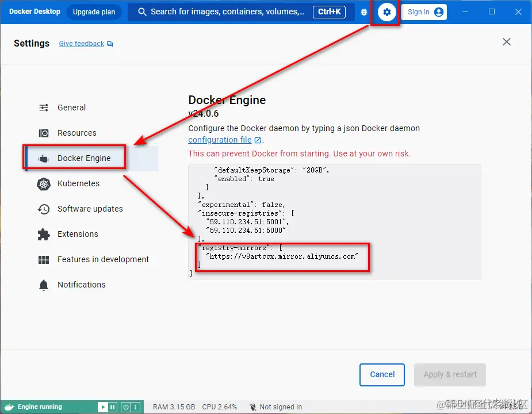Image resolution: width=532 pixels, height=414 pixels.
Task: Click the Notifications bell icon
Action: 44,285
